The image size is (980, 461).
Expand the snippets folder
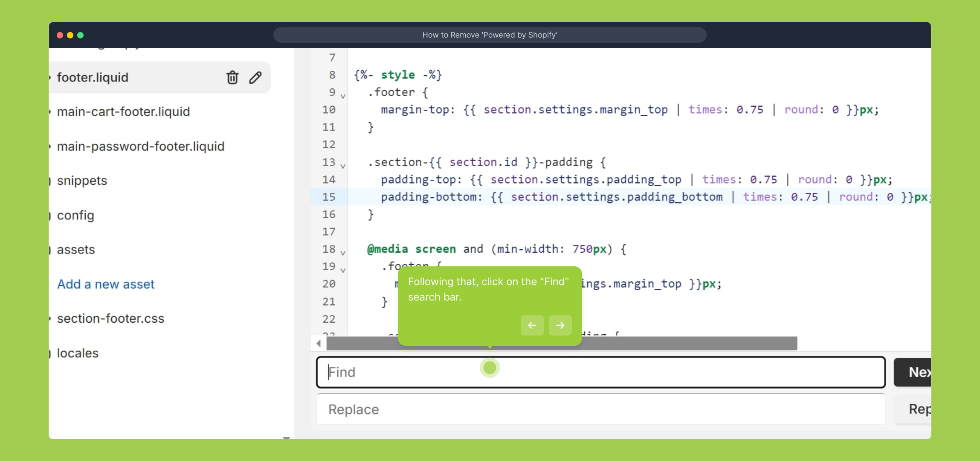pos(82,181)
